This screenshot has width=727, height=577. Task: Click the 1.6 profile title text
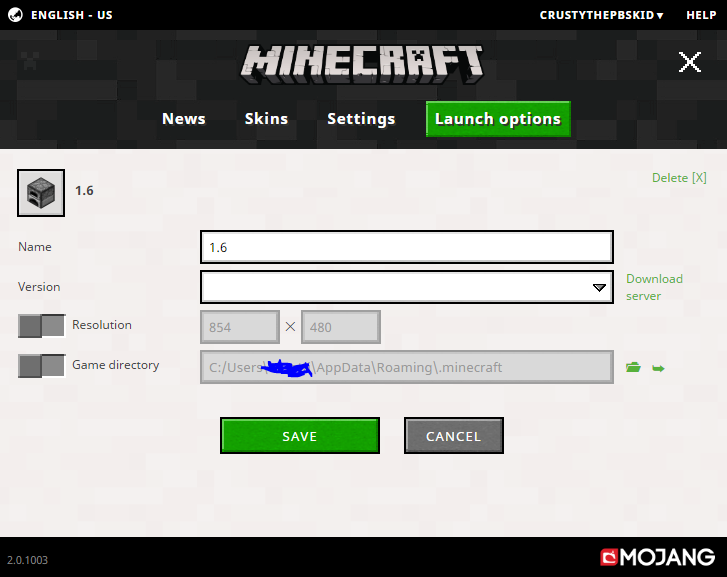pos(84,191)
